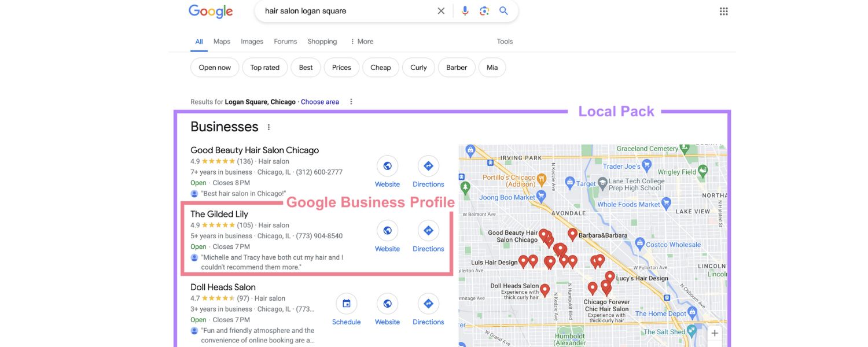This screenshot has width=868, height=347.
Task: Select the Website icon for The Gilded Lily
Action: tap(387, 230)
